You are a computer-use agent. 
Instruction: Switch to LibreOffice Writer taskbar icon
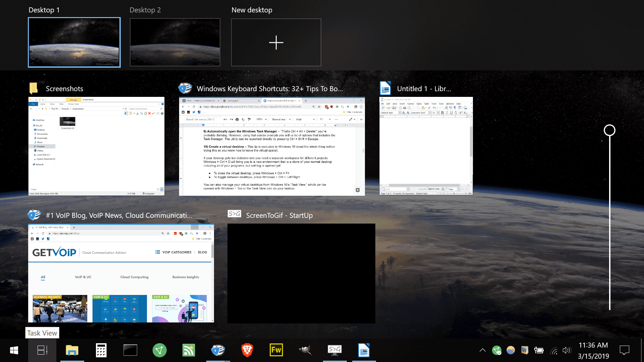pyautogui.click(x=364, y=350)
